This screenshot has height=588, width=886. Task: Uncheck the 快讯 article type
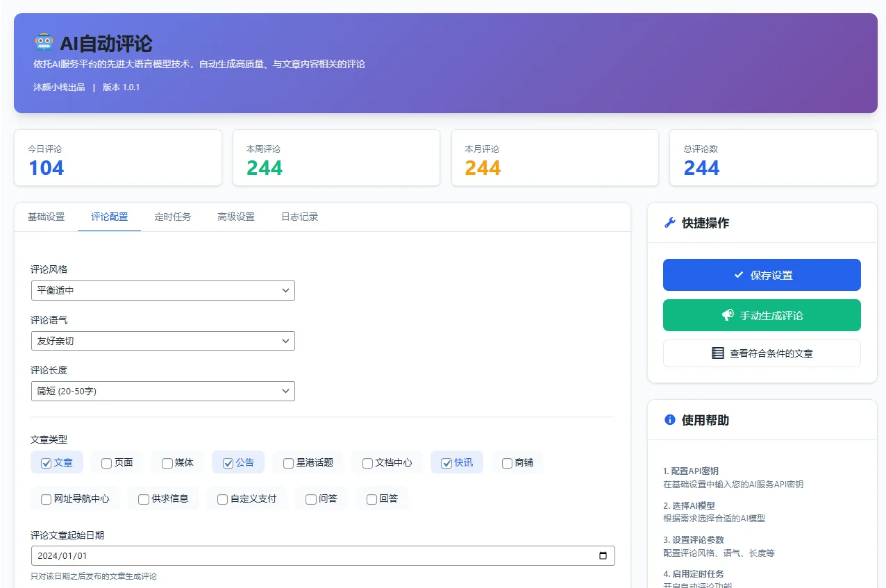click(x=446, y=462)
